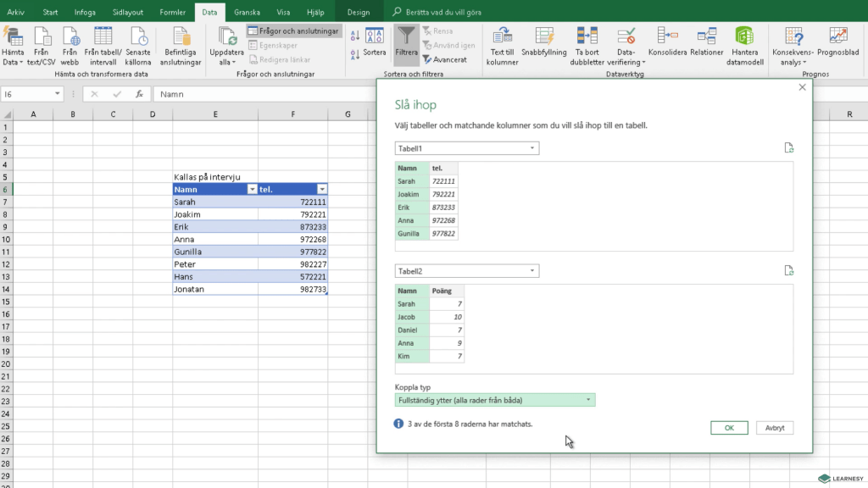The image size is (868, 488).
Task: Click the Avbryt button
Action: click(x=774, y=428)
